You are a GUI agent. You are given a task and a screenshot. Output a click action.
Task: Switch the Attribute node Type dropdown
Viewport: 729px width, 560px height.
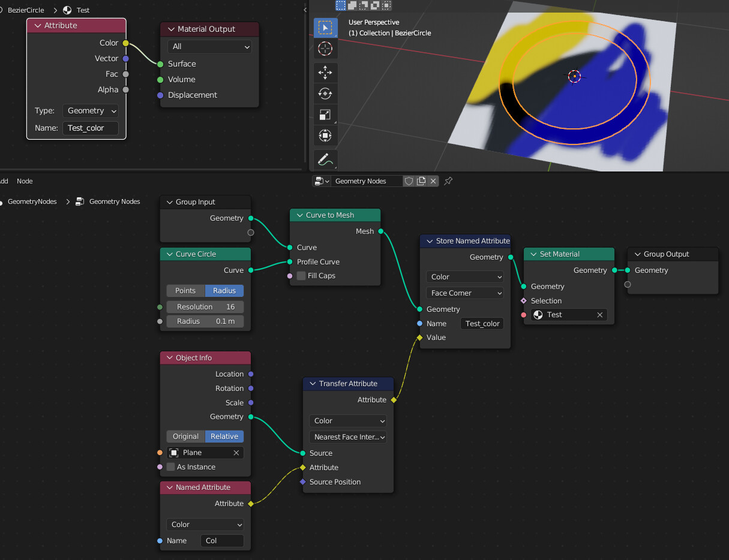[x=90, y=110]
